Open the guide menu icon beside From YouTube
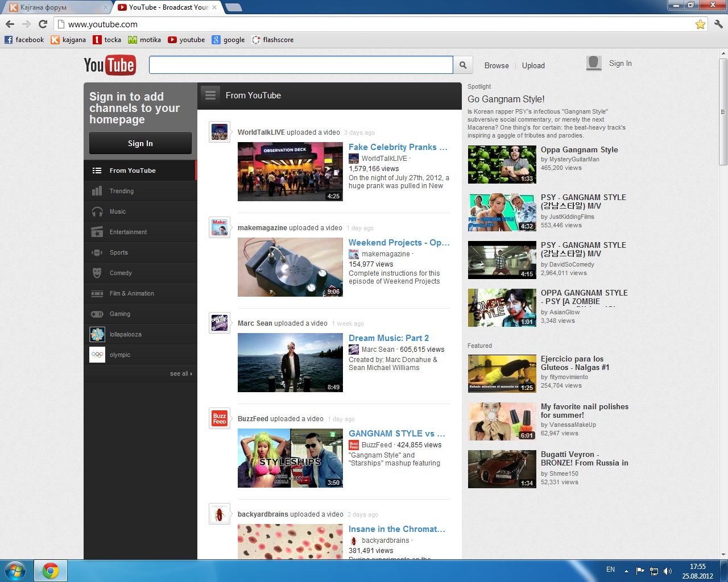This screenshot has width=728, height=582. [210, 95]
